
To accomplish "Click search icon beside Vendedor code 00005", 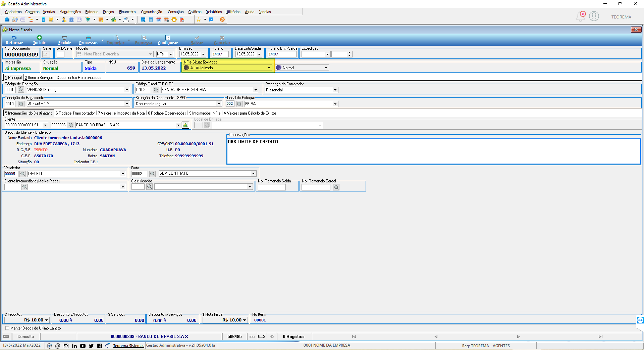I will click(x=22, y=174).
